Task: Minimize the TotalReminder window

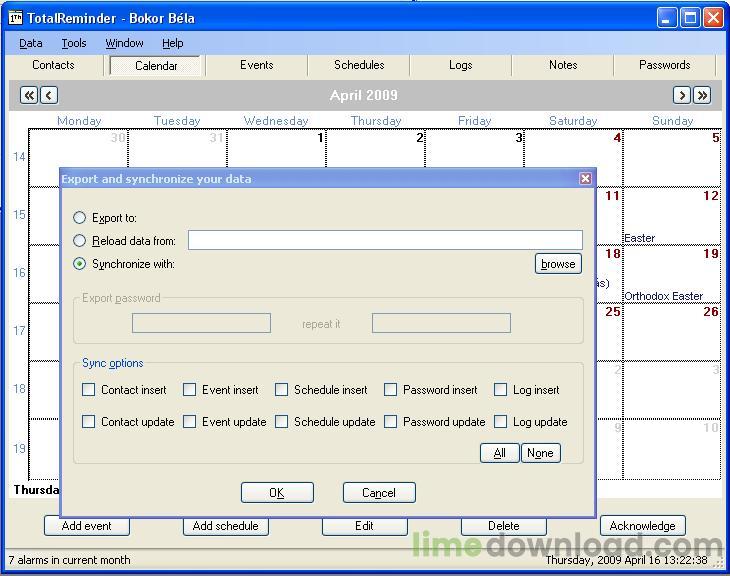Action: [x=666, y=18]
